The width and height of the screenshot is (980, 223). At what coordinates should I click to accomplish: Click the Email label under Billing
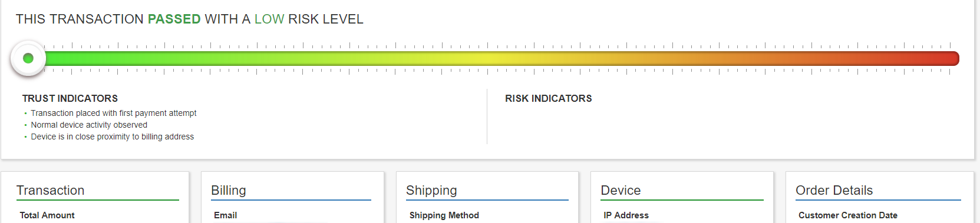[x=225, y=215]
